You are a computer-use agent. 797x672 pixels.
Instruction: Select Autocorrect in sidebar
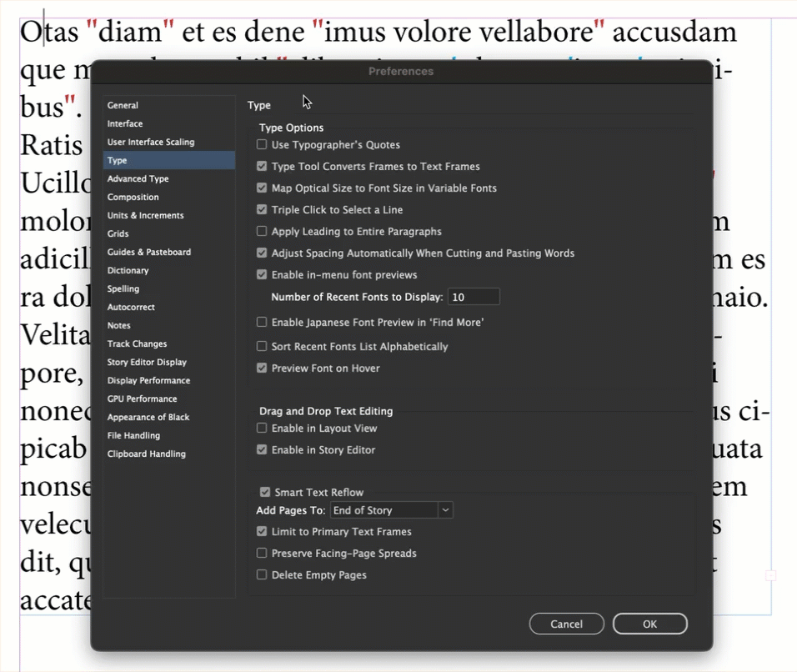168,307
